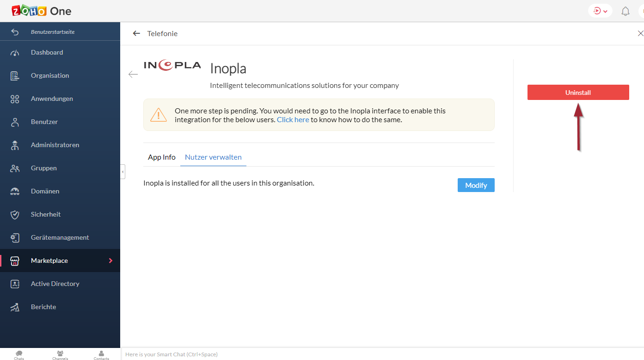Click the Intelligent telecommunications solutions tagline
Screen dimensions: 644x360
304,86
